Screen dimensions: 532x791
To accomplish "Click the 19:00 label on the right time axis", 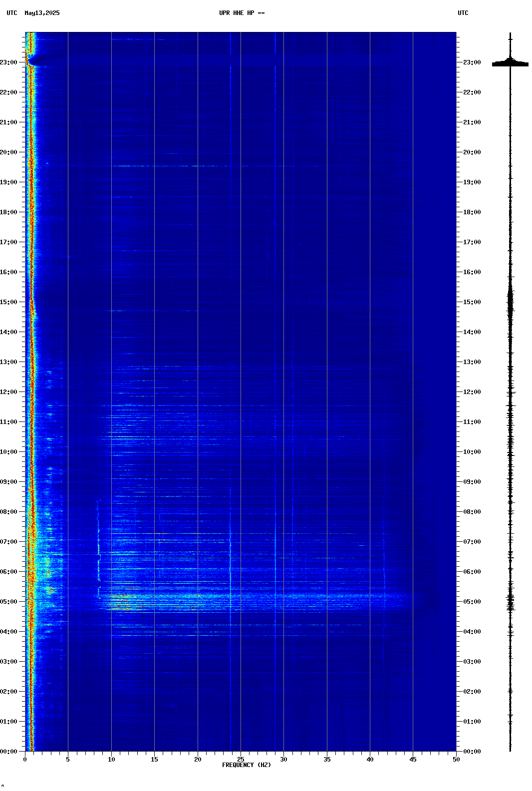I will pos(472,182).
